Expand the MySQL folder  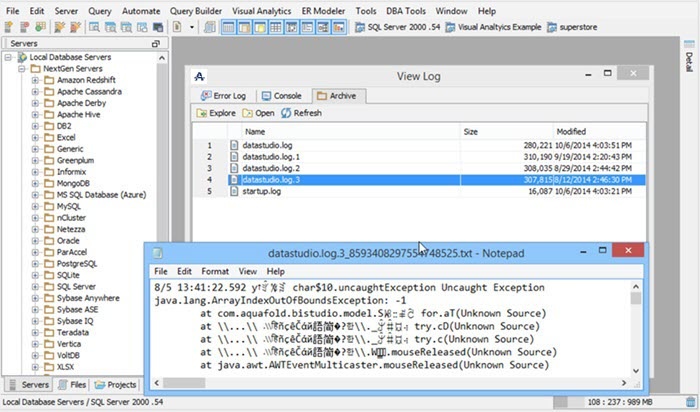point(35,206)
